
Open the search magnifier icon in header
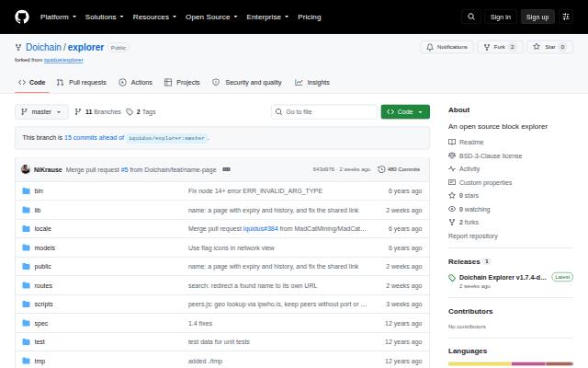point(471,17)
